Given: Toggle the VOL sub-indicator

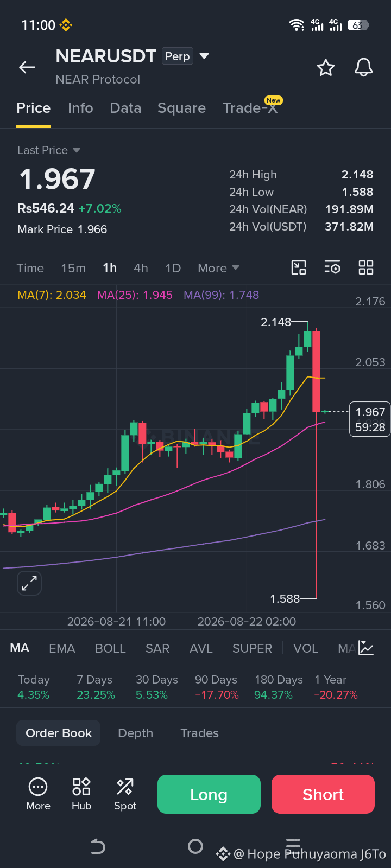Looking at the screenshot, I should coord(305,648).
